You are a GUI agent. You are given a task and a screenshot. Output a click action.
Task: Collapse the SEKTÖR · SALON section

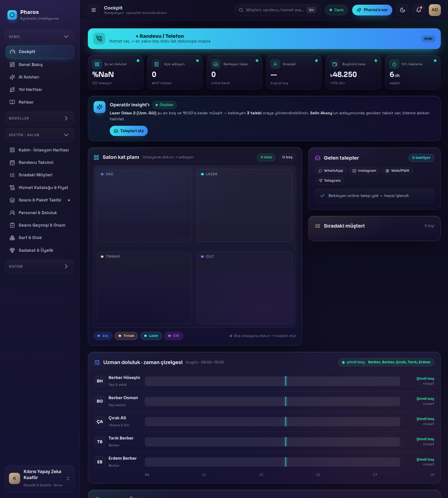point(39,135)
